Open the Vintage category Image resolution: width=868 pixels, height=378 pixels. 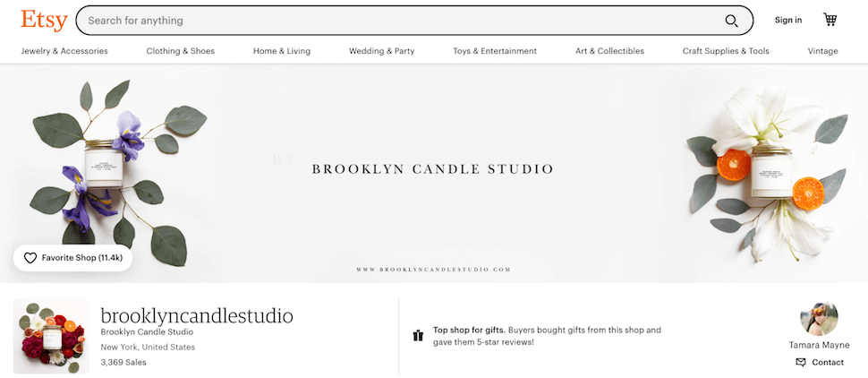point(822,51)
